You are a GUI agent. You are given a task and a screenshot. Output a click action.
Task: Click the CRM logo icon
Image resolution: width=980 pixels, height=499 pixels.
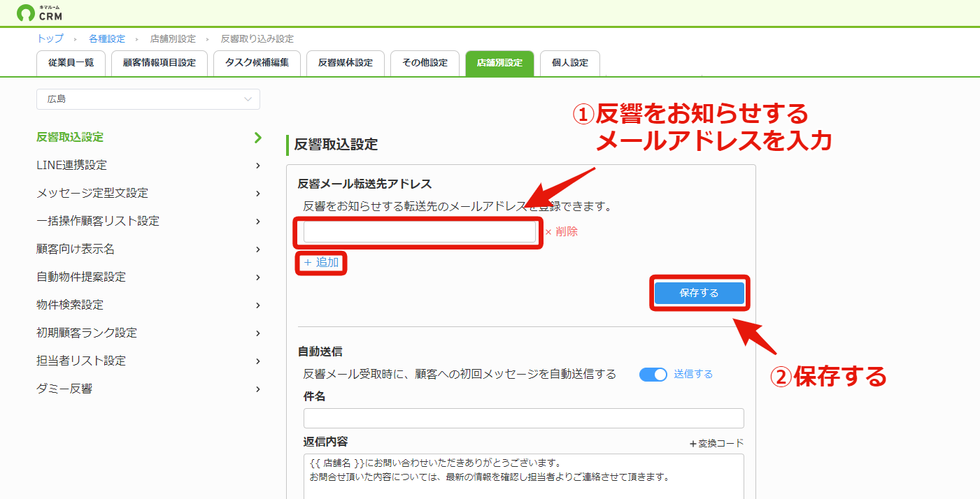click(x=26, y=13)
